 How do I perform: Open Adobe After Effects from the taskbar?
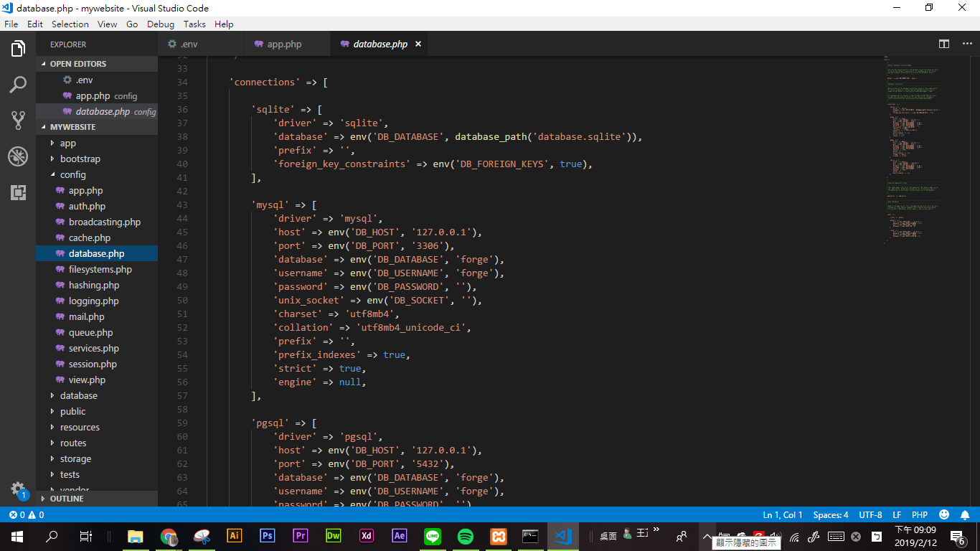click(399, 536)
